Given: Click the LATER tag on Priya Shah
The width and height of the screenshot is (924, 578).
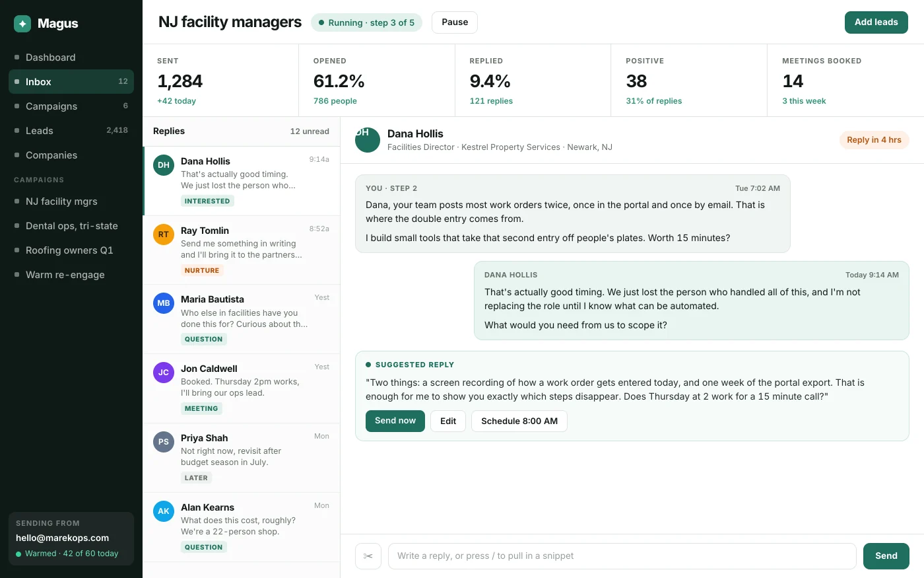Looking at the screenshot, I should coord(196,478).
